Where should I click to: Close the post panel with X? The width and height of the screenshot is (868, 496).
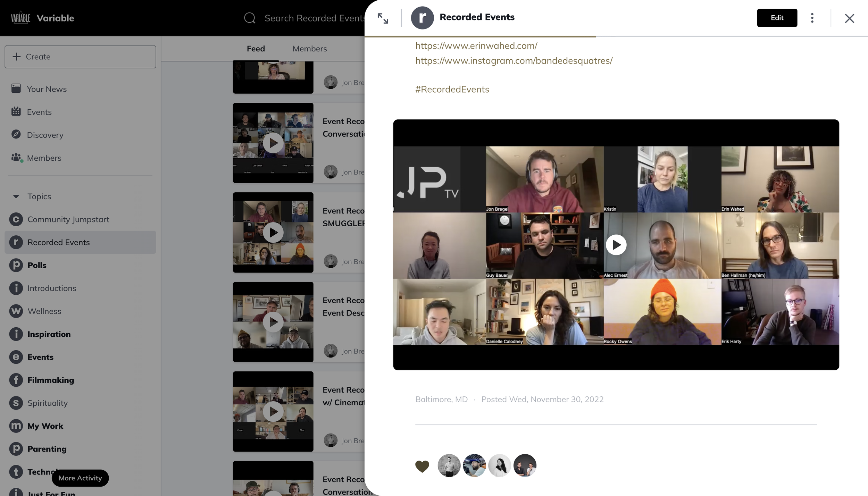pyautogui.click(x=849, y=18)
